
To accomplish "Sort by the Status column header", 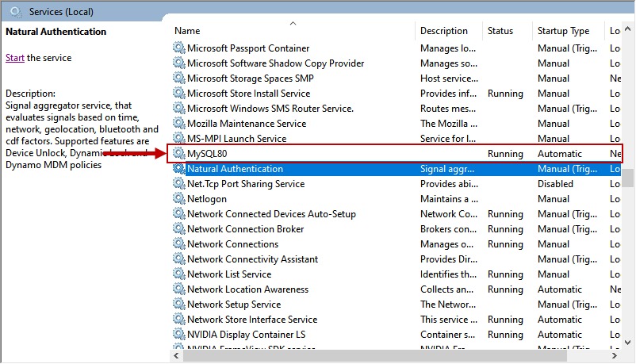I will (x=500, y=31).
